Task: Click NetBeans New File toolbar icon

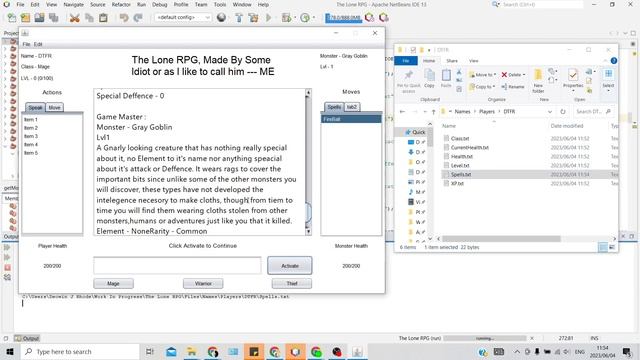Action: pos(12,18)
